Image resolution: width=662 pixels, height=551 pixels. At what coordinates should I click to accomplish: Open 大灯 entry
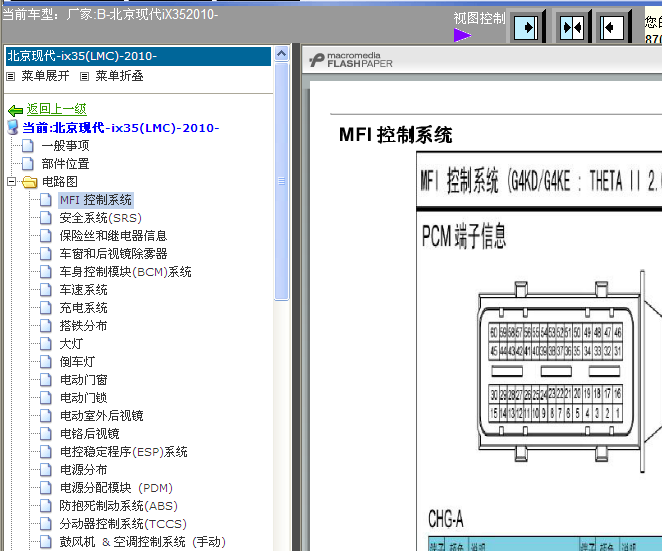pyautogui.click(x=71, y=344)
